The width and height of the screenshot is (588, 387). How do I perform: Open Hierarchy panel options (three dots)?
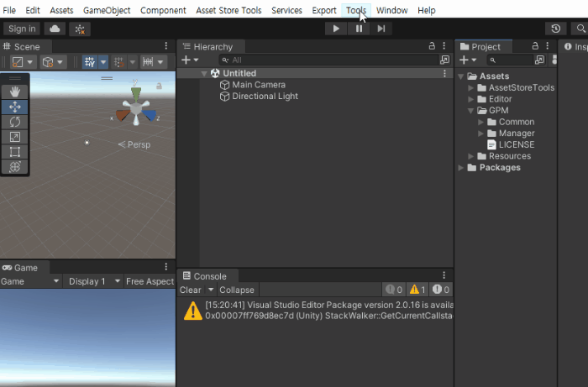[444, 45]
